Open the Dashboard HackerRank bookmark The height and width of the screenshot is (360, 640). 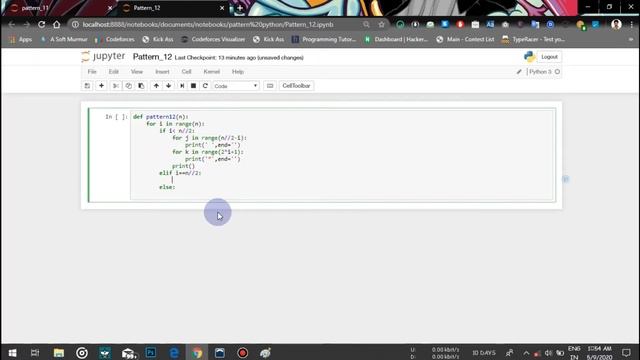396,39
